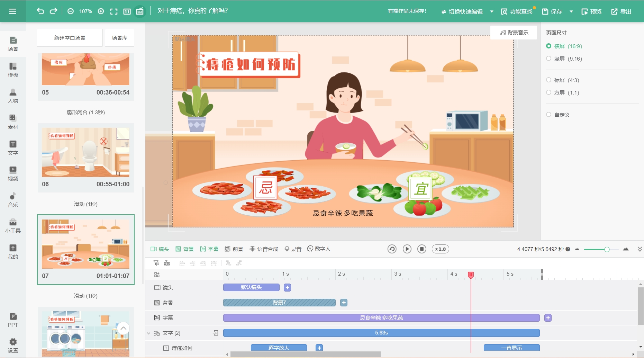Click the round scroll-to-top chevron in scene list
This screenshot has height=358, width=644.
point(123,328)
